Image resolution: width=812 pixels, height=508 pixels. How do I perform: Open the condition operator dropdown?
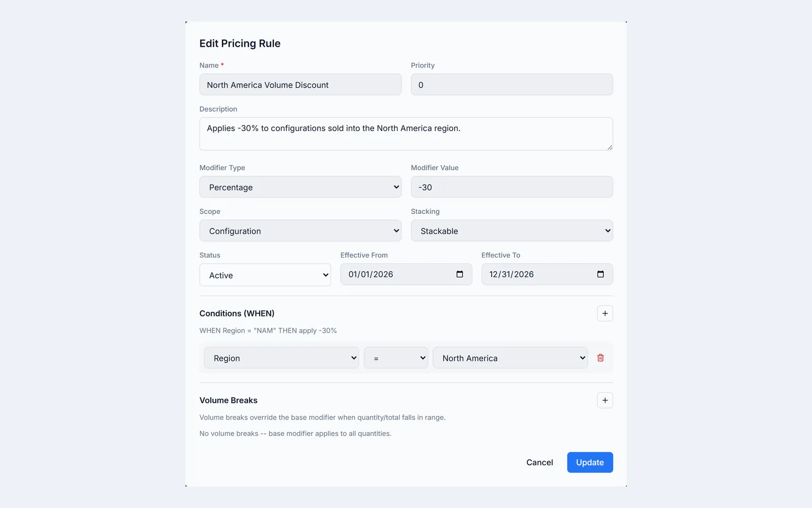(x=396, y=358)
